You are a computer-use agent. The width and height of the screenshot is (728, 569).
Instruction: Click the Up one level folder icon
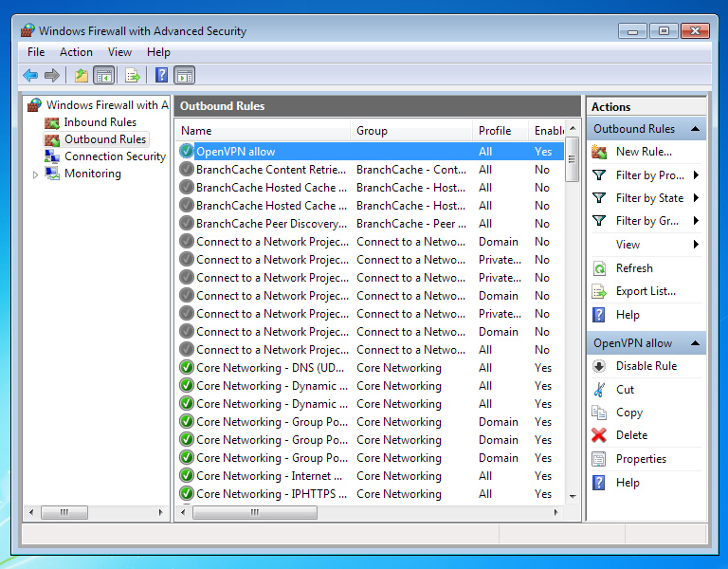pos(82,75)
